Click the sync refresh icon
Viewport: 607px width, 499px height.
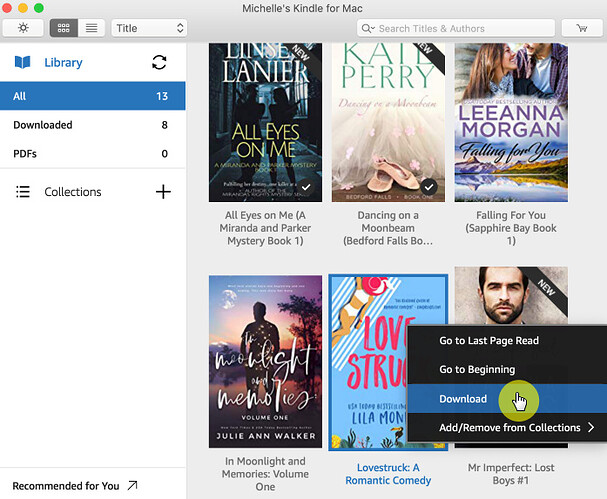159,63
